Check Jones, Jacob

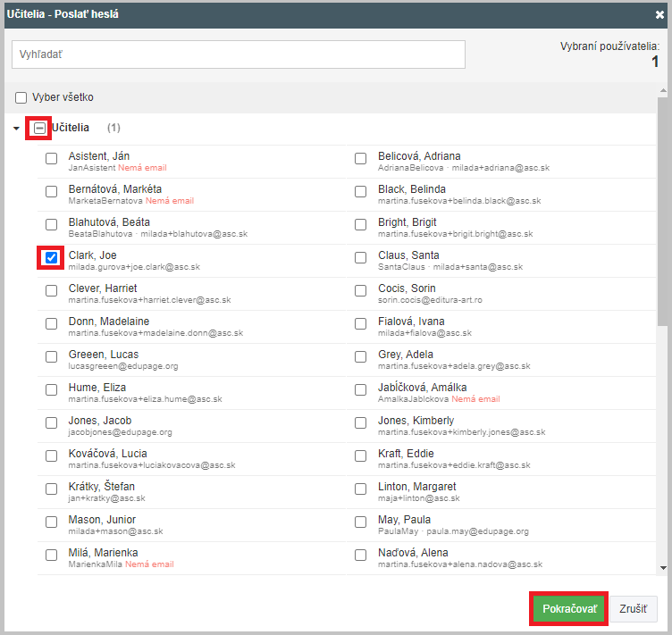[x=52, y=422]
